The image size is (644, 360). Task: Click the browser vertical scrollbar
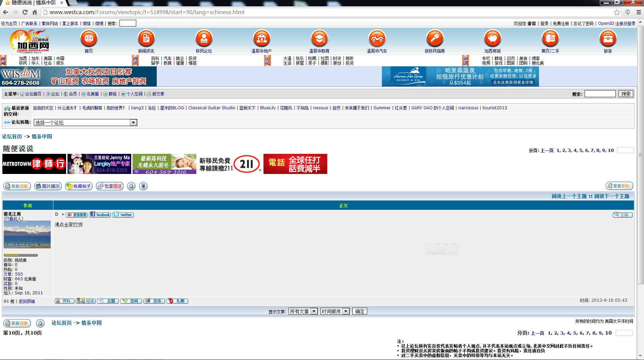point(640,154)
